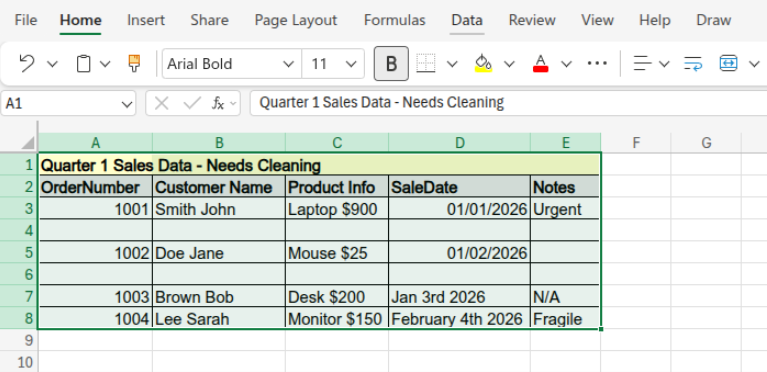The width and height of the screenshot is (767, 372).
Task: Expand the Borders style dropdown arrow
Action: click(452, 64)
